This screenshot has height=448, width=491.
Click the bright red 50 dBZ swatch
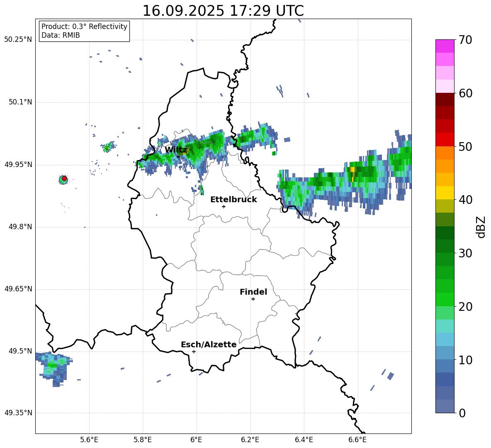[445, 140]
